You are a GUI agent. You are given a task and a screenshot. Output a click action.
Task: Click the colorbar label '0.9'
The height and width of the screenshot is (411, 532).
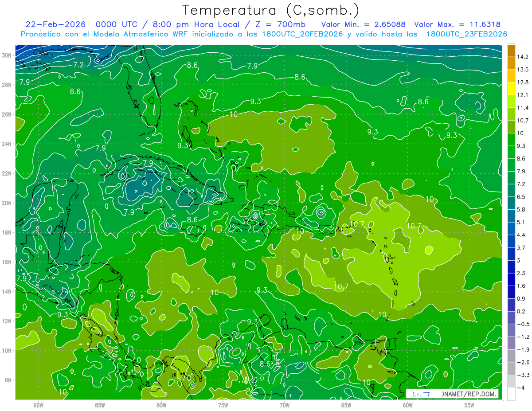[521, 299]
